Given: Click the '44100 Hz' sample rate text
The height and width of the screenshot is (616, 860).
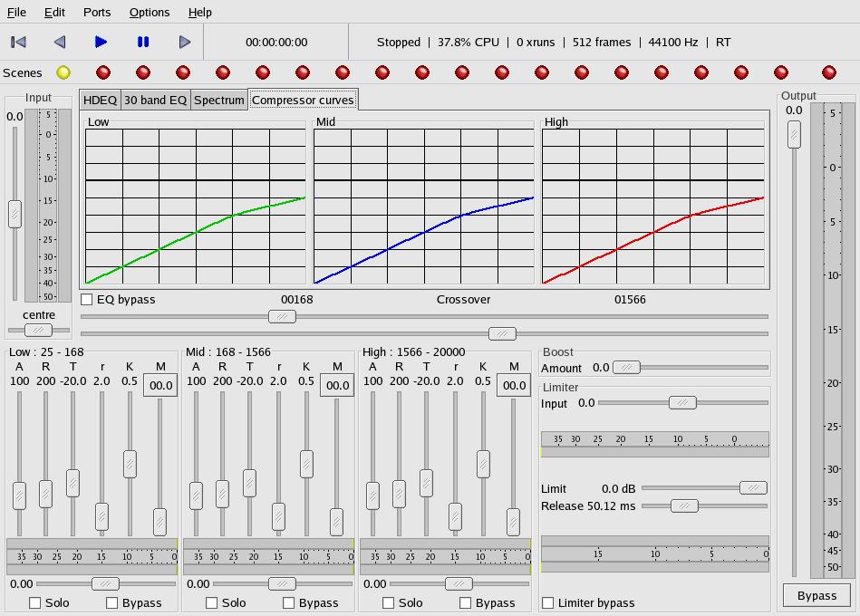Looking at the screenshot, I should pyautogui.click(x=673, y=43).
